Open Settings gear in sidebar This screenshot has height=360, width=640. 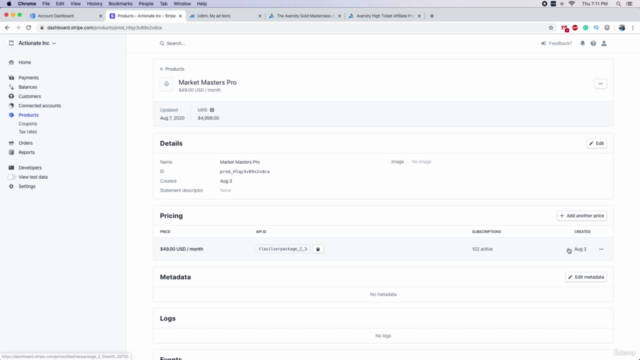[x=11, y=187]
